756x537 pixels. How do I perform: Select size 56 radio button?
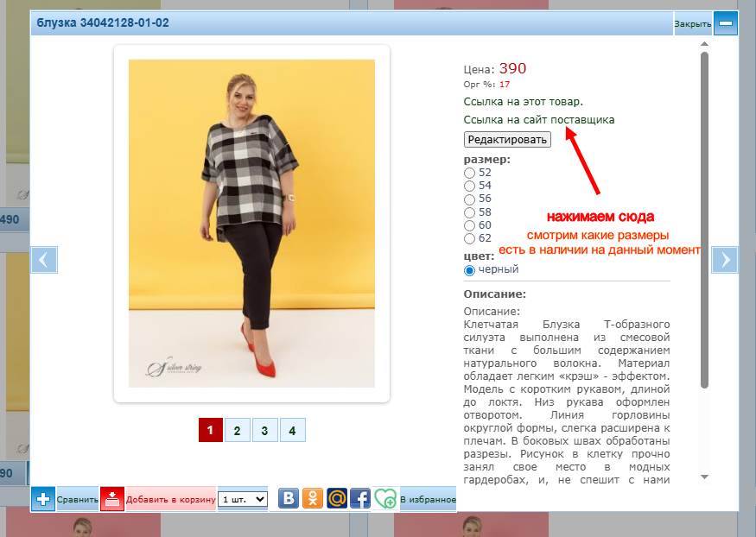pos(469,199)
